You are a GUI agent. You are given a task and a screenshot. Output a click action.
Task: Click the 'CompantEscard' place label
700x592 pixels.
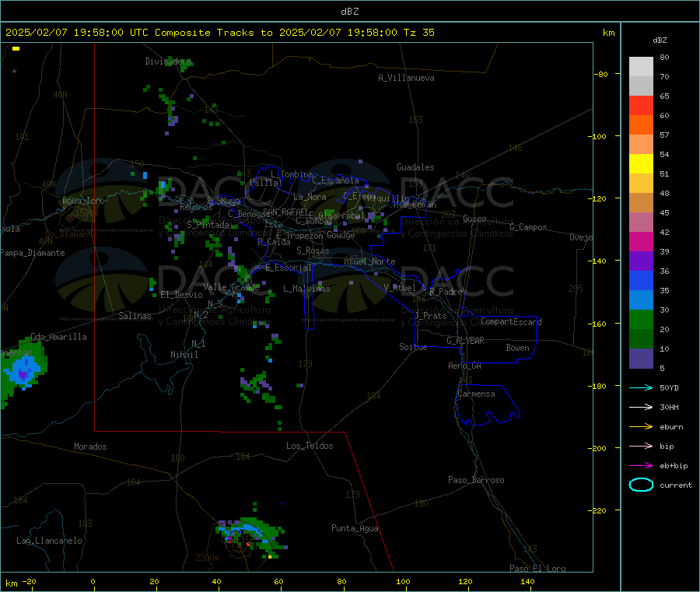(511, 321)
